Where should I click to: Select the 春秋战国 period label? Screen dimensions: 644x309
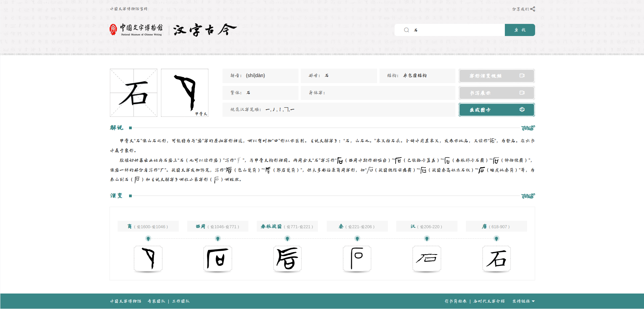[x=287, y=226]
